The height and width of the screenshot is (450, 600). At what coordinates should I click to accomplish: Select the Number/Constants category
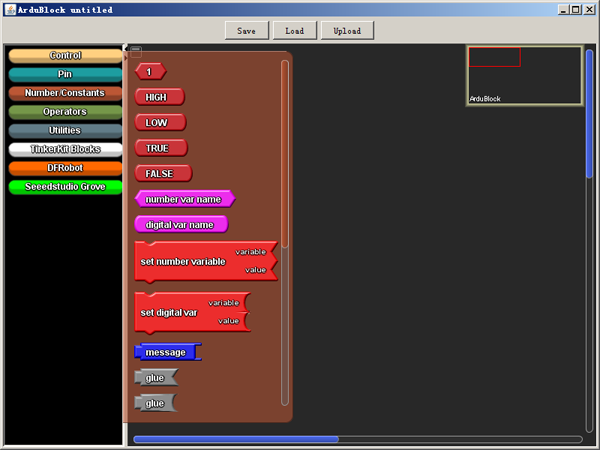(x=65, y=93)
